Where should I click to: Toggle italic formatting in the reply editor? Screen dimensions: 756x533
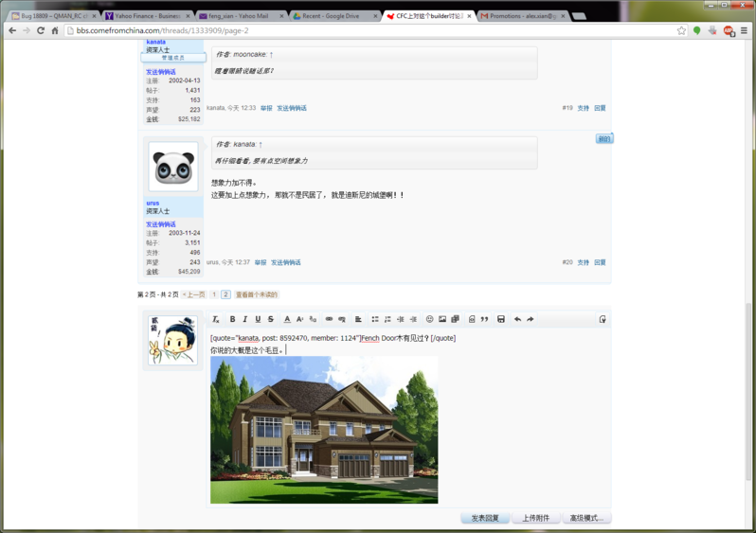[244, 319]
